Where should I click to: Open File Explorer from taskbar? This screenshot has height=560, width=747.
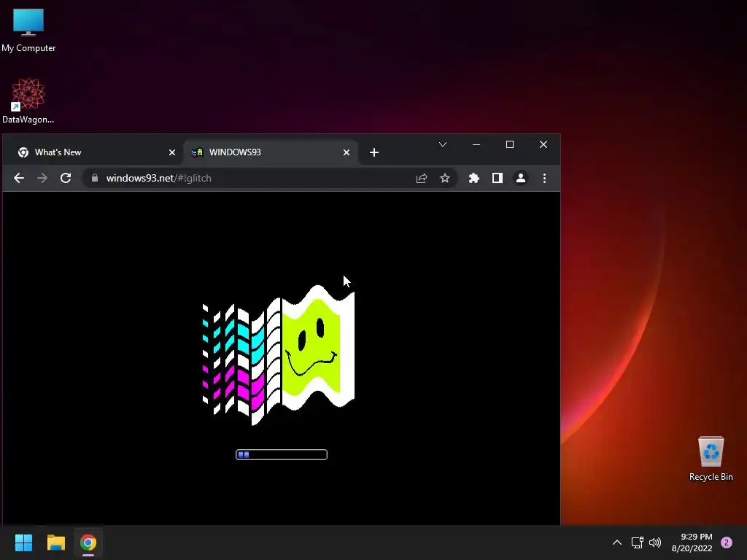[x=55, y=542]
